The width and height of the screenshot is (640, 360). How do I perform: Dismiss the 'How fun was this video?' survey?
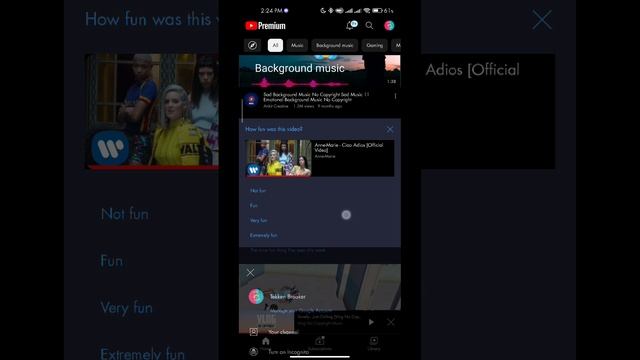pyautogui.click(x=390, y=129)
